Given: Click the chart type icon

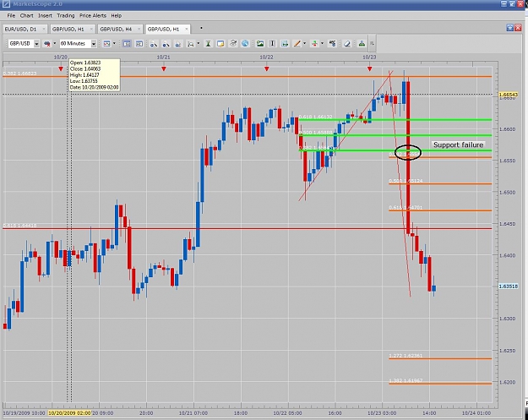Looking at the screenshot, I should click(x=106, y=43).
